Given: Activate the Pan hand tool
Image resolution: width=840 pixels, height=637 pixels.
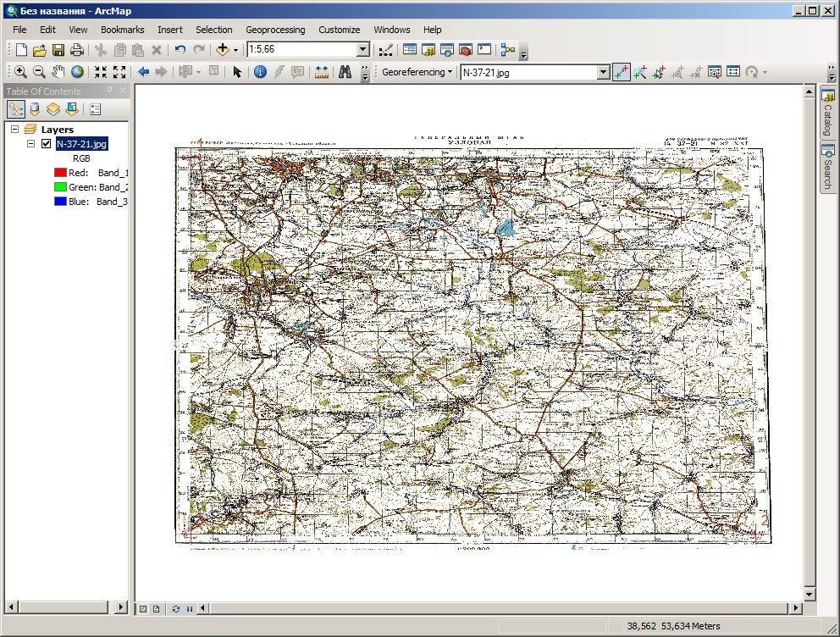Looking at the screenshot, I should (x=58, y=71).
